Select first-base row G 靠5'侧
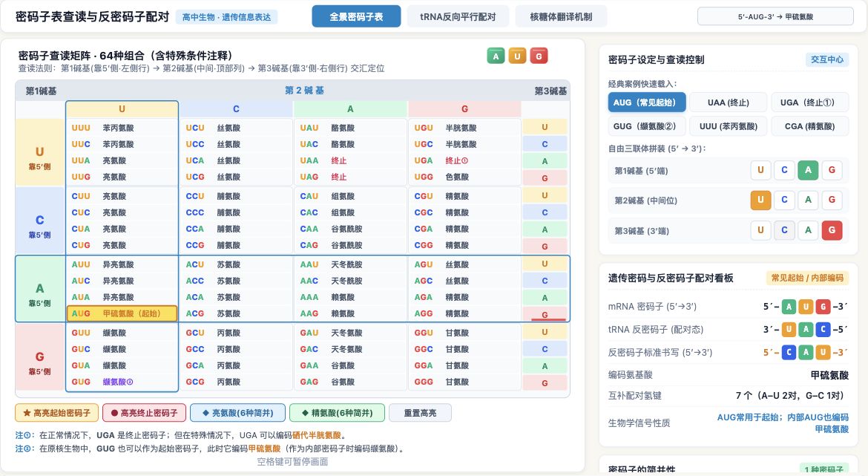The width and height of the screenshot is (868, 476). [x=40, y=357]
